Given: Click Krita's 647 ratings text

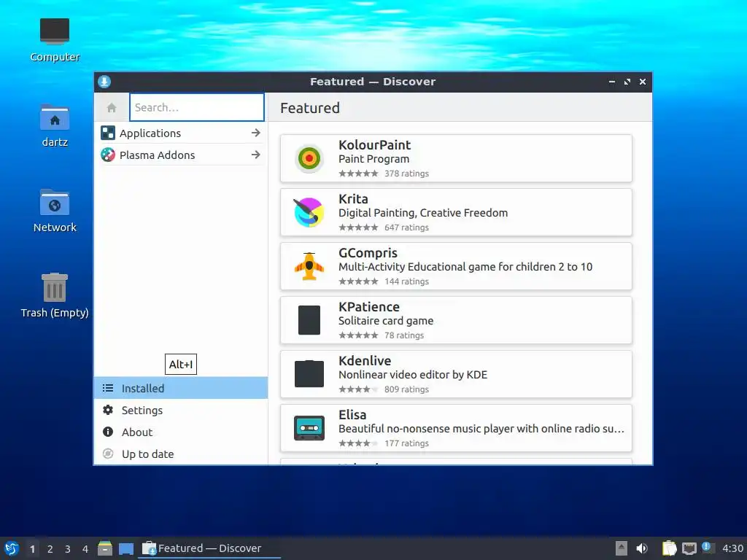Looking at the screenshot, I should coord(406,227).
